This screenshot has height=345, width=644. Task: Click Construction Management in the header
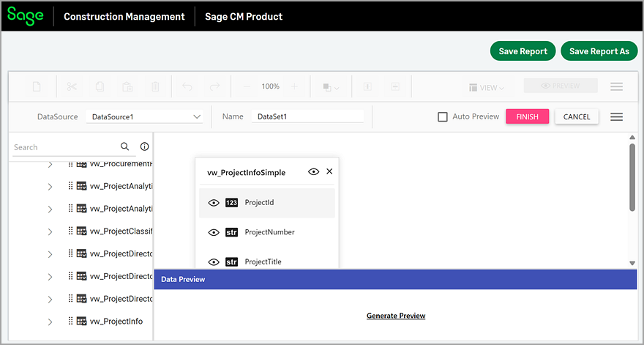(x=124, y=17)
